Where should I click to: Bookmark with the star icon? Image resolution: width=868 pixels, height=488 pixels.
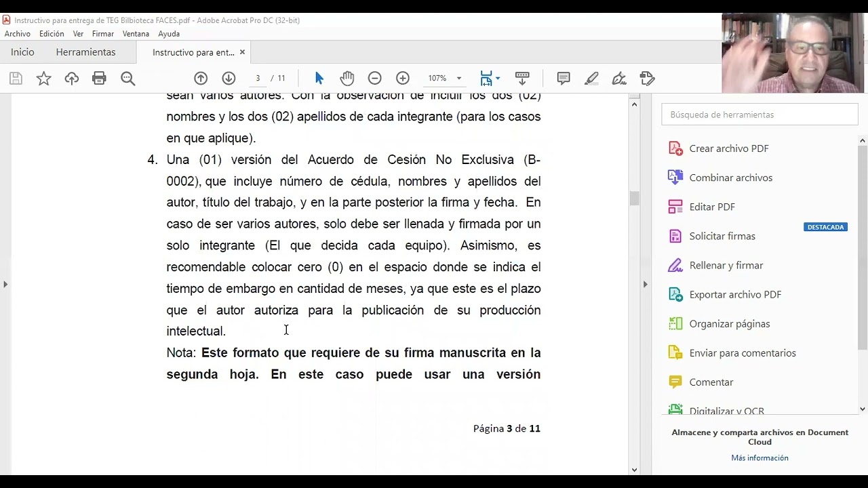43,79
